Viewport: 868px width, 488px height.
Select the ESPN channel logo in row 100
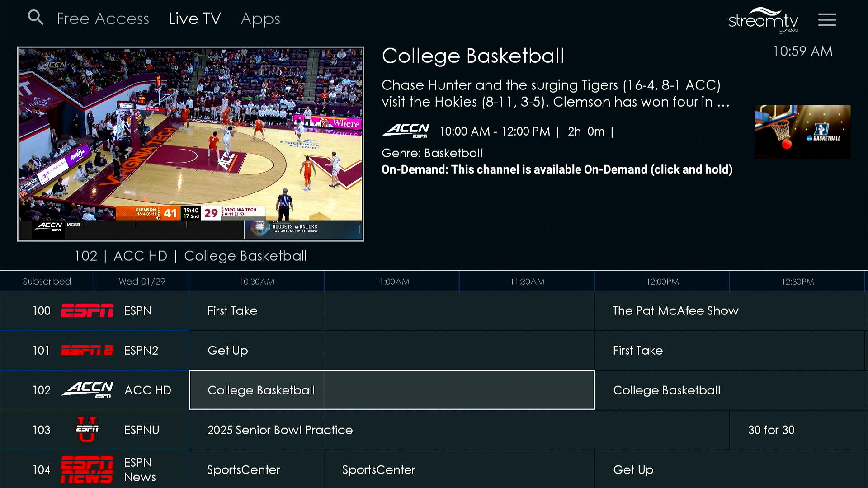tap(87, 310)
